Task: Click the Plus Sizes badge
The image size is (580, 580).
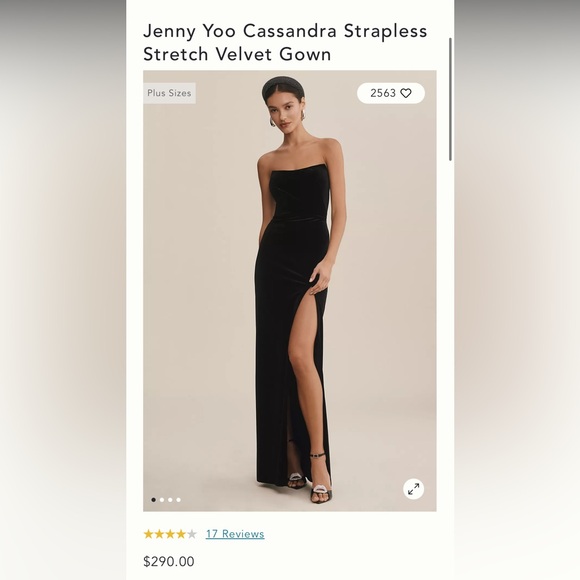Action: point(169,93)
